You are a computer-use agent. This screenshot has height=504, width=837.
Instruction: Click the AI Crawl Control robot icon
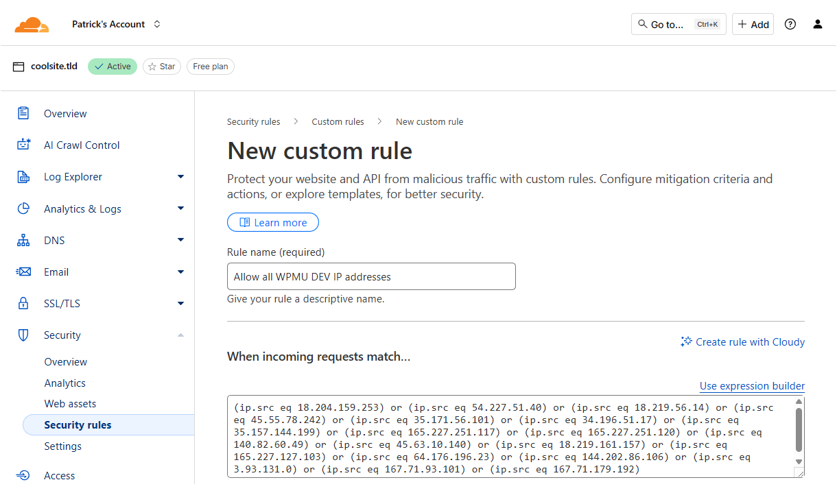24,145
